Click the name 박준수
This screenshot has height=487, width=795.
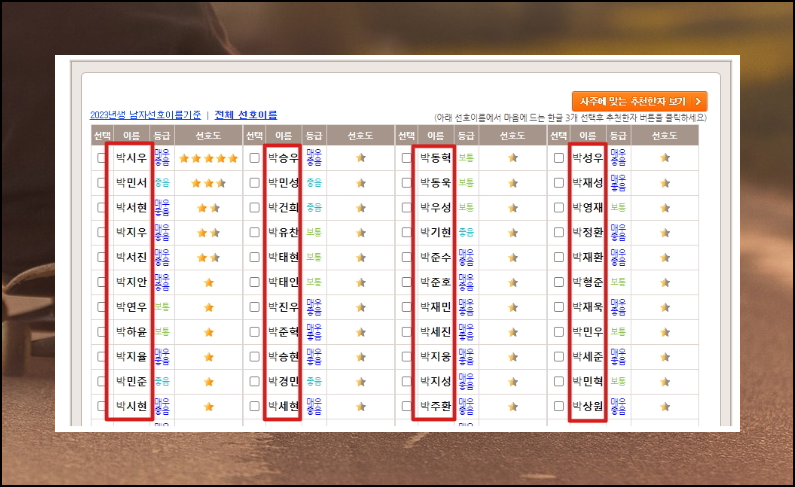436,257
